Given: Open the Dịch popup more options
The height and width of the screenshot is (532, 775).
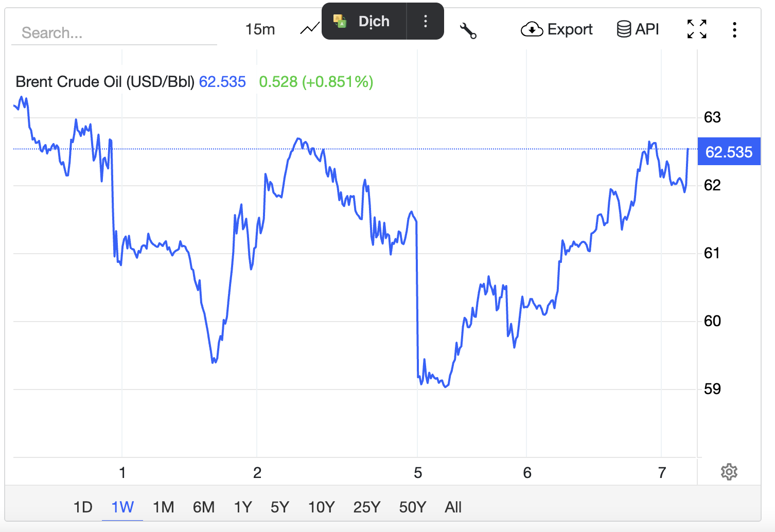Looking at the screenshot, I should tap(425, 21).
